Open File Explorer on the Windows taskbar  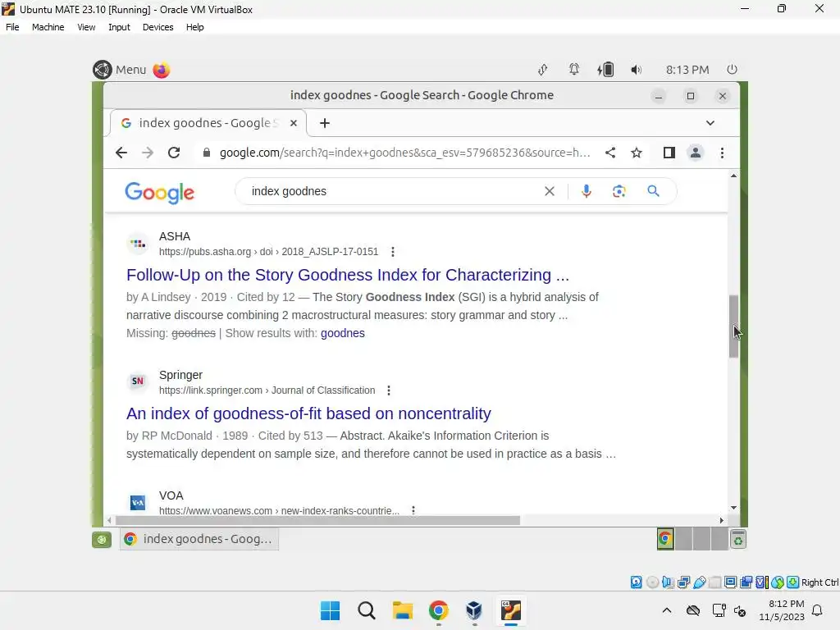402,610
